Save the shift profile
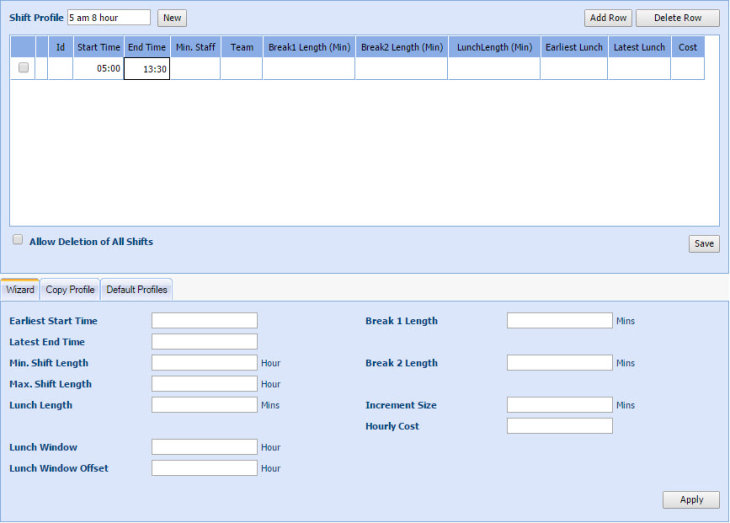Image resolution: width=730 pixels, height=523 pixels. [x=703, y=244]
